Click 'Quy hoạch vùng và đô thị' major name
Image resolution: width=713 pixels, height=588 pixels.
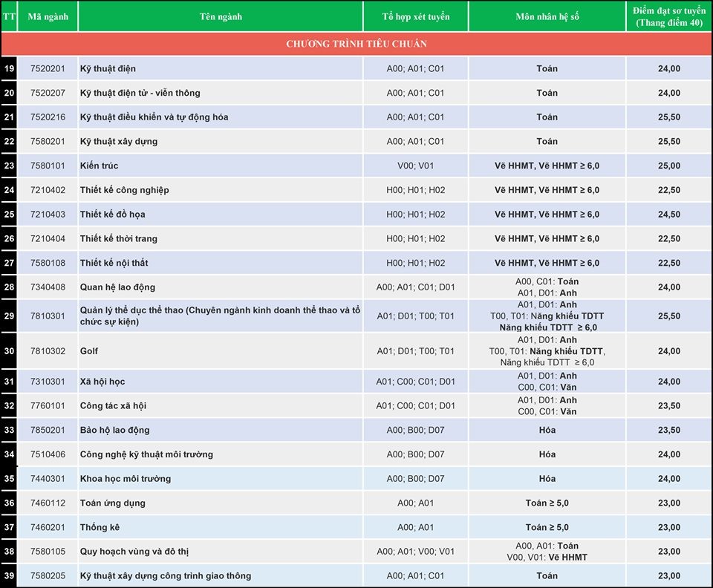(134, 552)
